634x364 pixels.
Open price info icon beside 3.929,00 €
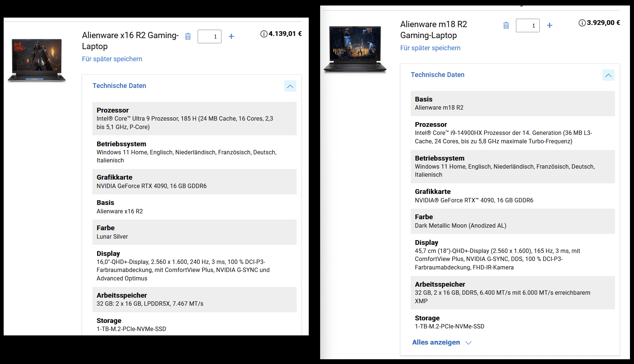pyautogui.click(x=582, y=23)
